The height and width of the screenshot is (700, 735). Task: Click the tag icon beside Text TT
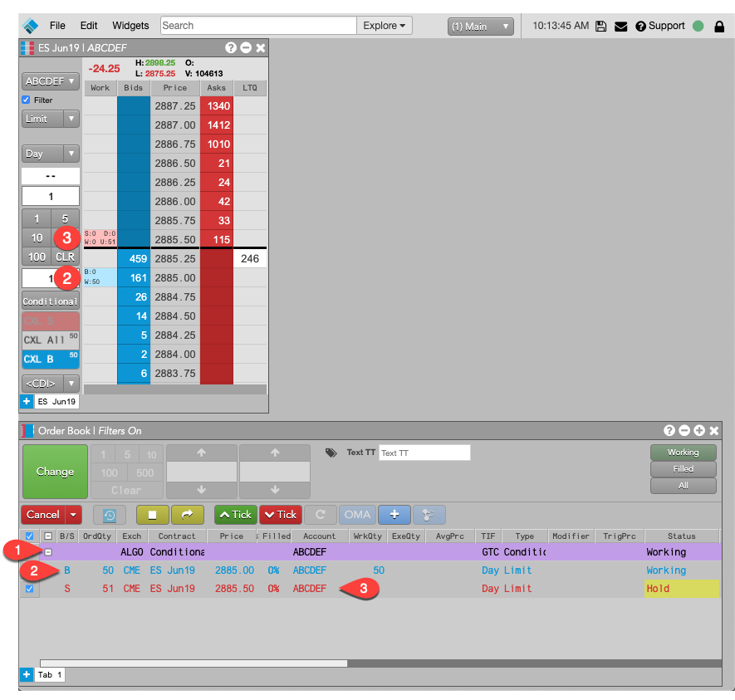(x=331, y=453)
